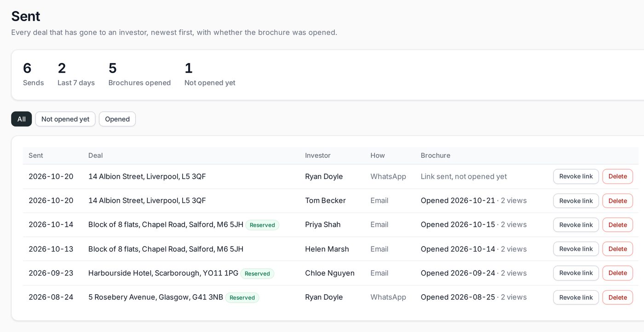Screen dimensions: 644x332
Task: Click the Brochure column header
Action: coord(436,155)
